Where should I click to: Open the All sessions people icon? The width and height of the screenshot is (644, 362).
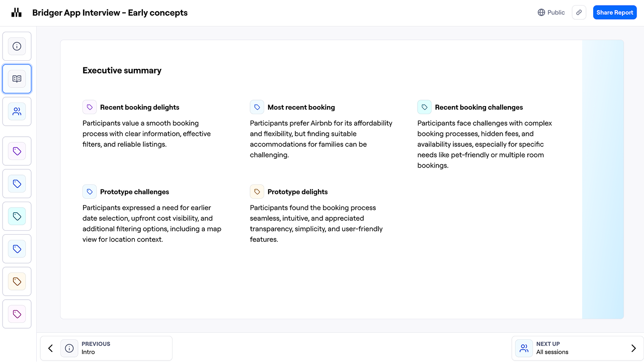pos(17,112)
